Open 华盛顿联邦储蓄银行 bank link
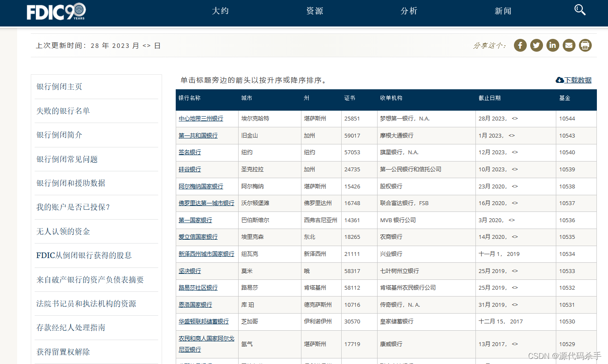This screenshot has width=608, height=364. point(204,321)
